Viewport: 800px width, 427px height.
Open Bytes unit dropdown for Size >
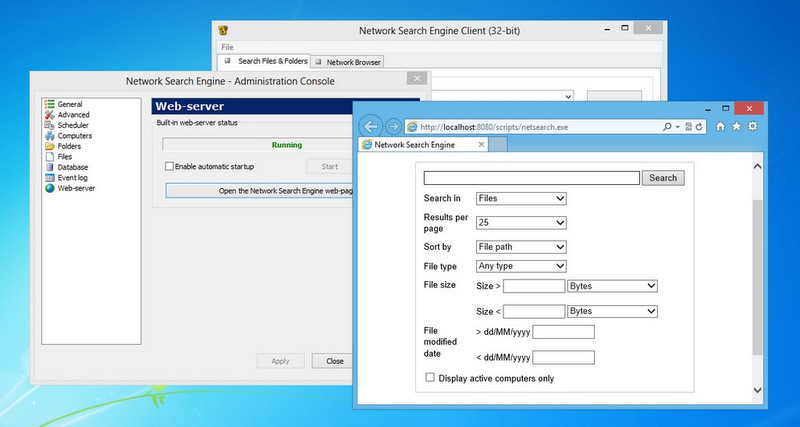coord(612,286)
